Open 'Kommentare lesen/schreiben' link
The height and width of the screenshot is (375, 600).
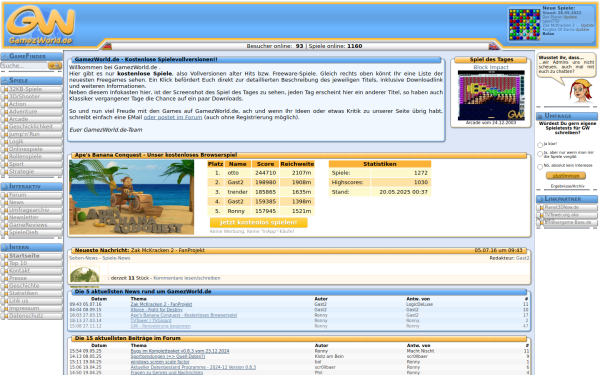(x=187, y=278)
